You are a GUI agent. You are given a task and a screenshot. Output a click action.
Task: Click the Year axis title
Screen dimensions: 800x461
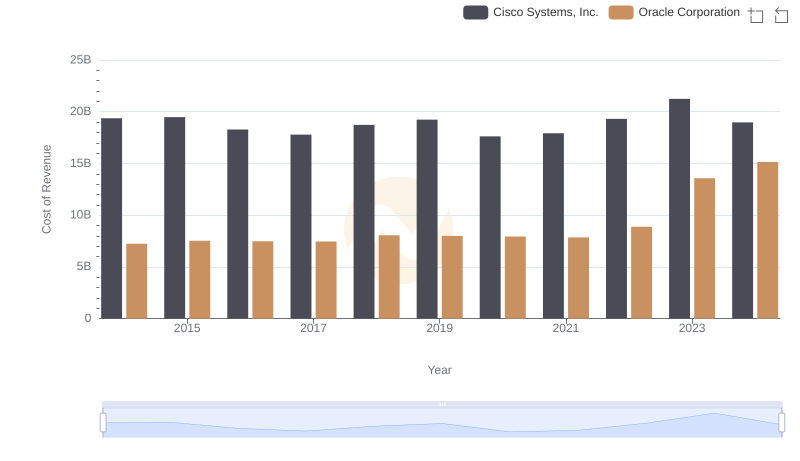click(439, 370)
